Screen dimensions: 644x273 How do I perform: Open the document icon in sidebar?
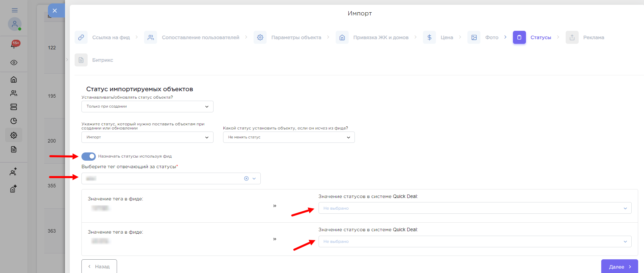coord(14,149)
